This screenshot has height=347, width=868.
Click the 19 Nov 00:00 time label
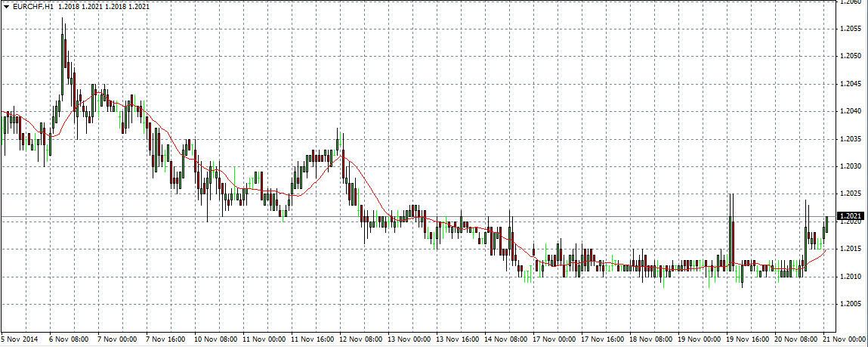(x=700, y=338)
